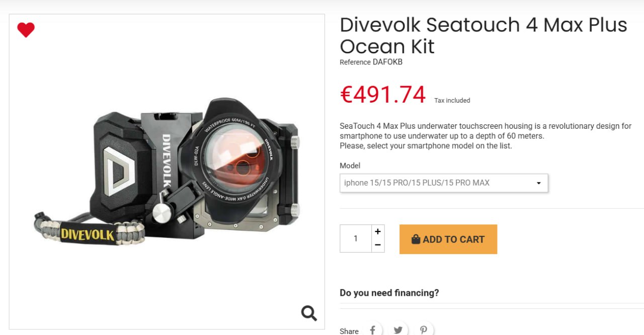Share product on Pinterest
644x335 pixels.
tap(424, 330)
